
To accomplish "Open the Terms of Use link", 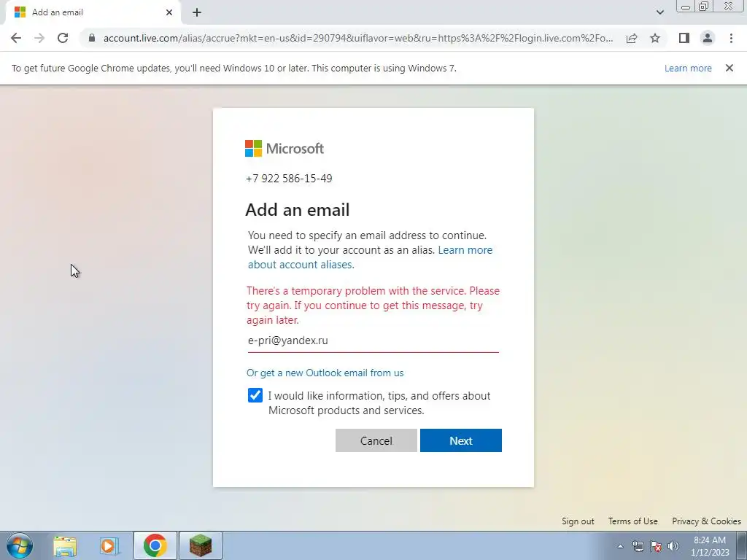I will (x=632, y=521).
